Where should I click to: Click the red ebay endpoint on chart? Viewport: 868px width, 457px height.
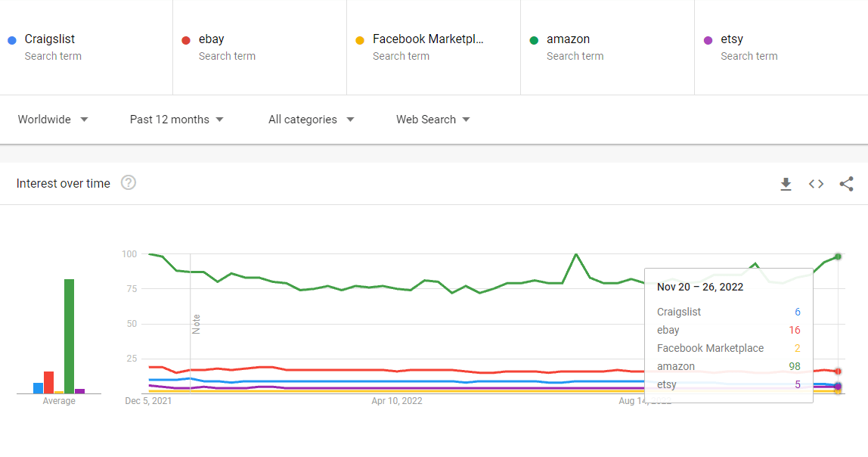pos(838,372)
